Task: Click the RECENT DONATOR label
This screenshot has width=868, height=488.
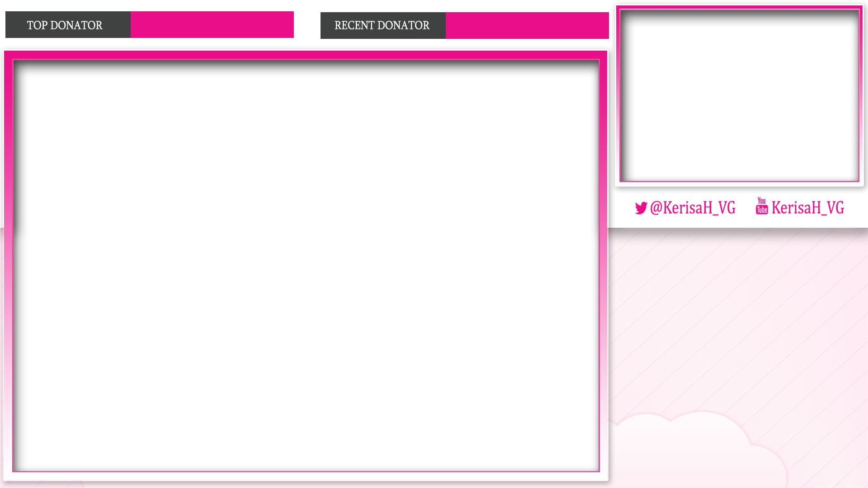Action: tap(382, 25)
